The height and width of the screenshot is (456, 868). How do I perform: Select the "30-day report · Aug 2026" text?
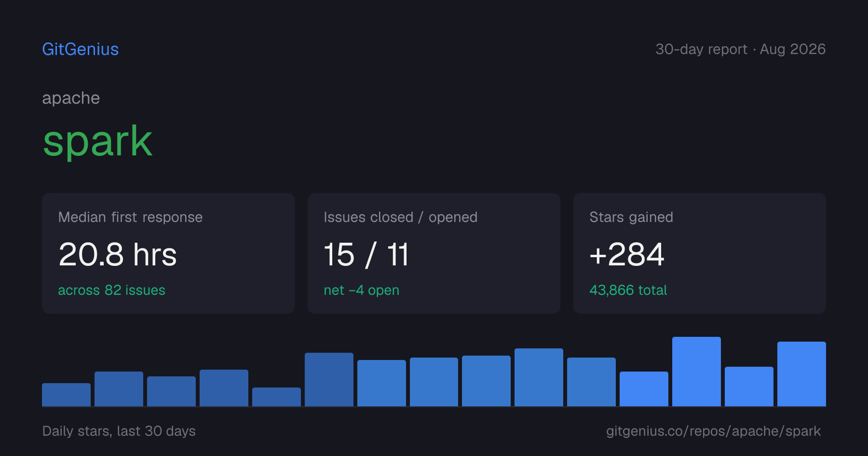[740, 49]
